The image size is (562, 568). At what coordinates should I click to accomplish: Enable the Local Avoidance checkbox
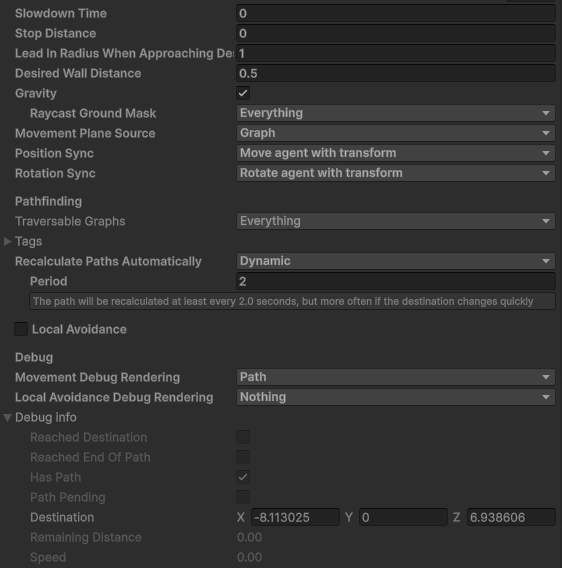tap(21, 329)
